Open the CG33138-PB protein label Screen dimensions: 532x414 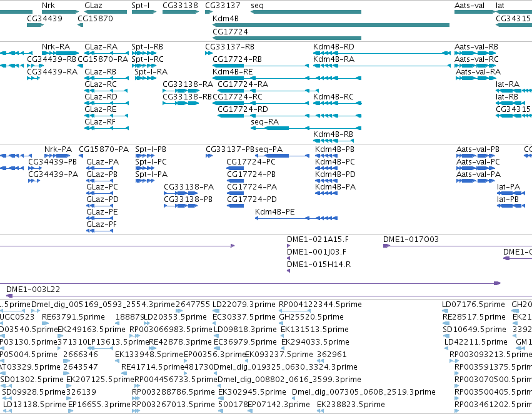tap(188, 199)
